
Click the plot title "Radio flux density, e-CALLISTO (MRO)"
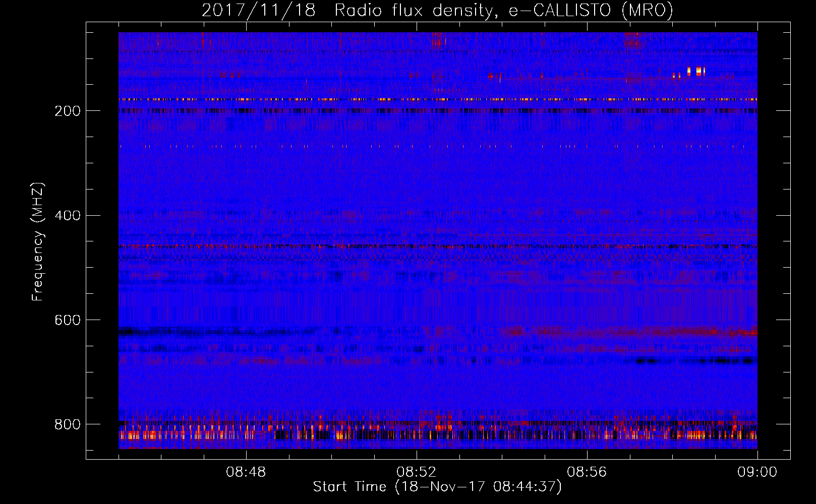click(504, 10)
